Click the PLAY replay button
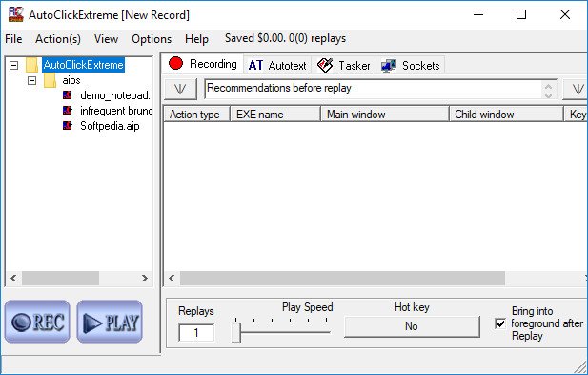 pyautogui.click(x=110, y=322)
